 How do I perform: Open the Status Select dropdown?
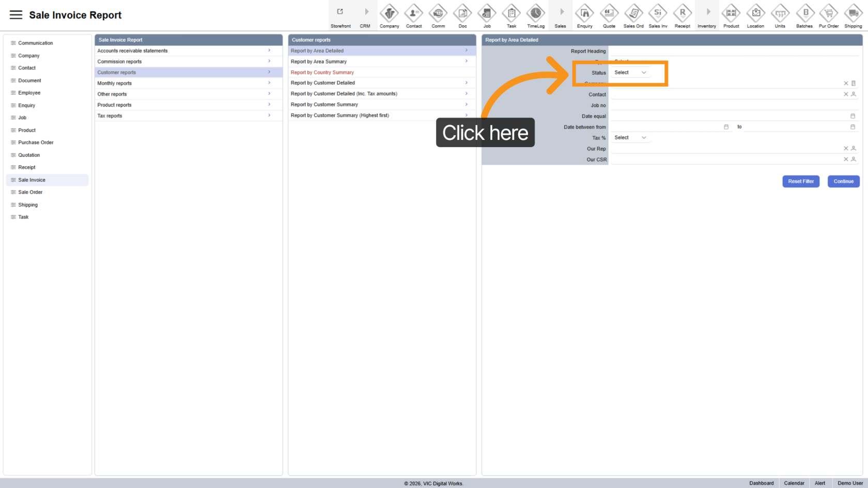(630, 73)
